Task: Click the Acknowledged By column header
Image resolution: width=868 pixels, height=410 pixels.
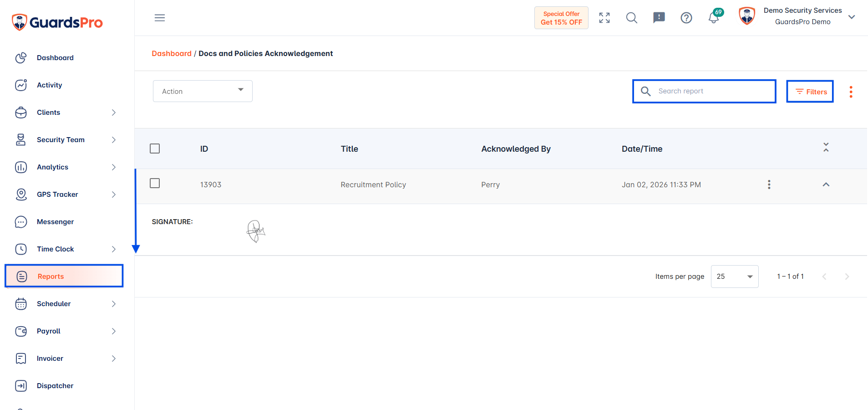Action: [x=516, y=149]
